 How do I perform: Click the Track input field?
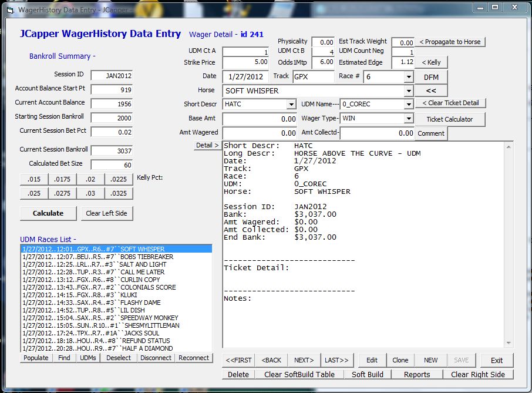click(x=313, y=77)
